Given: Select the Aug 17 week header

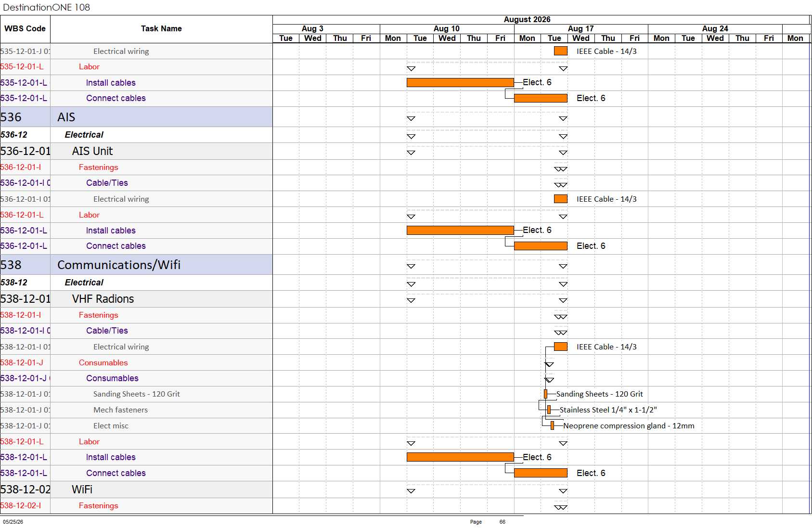Looking at the screenshot, I should coord(581,29).
